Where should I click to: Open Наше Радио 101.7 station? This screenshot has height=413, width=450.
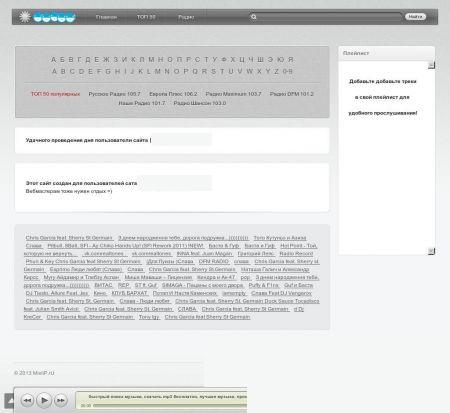(142, 103)
